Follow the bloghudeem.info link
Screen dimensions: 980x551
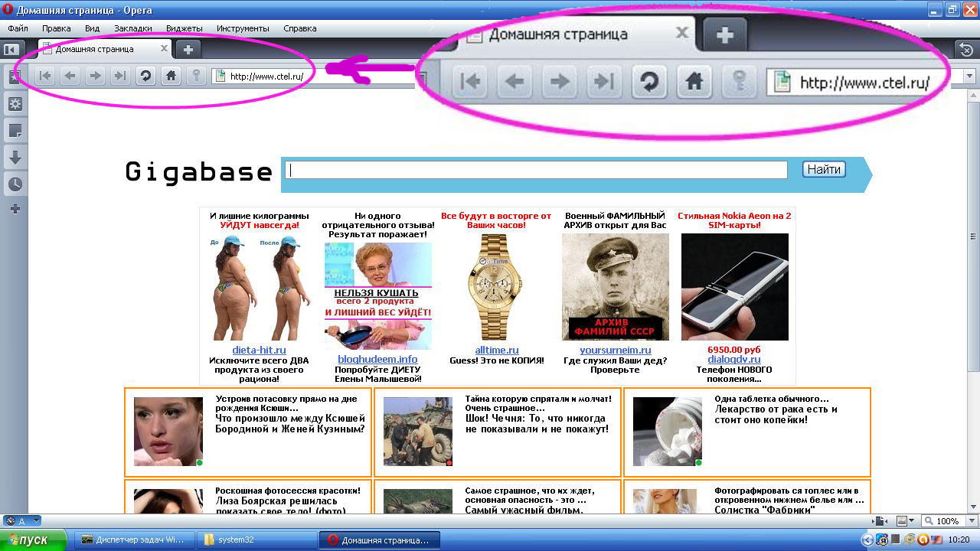point(377,360)
